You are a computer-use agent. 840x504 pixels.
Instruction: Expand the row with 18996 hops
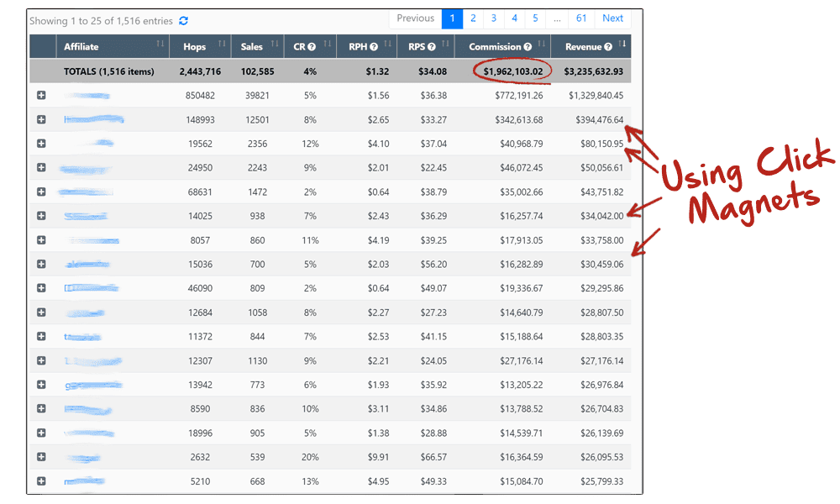click(41, 433)
